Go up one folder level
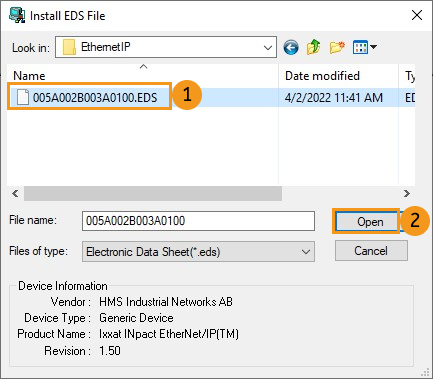 tap(313, 47)
